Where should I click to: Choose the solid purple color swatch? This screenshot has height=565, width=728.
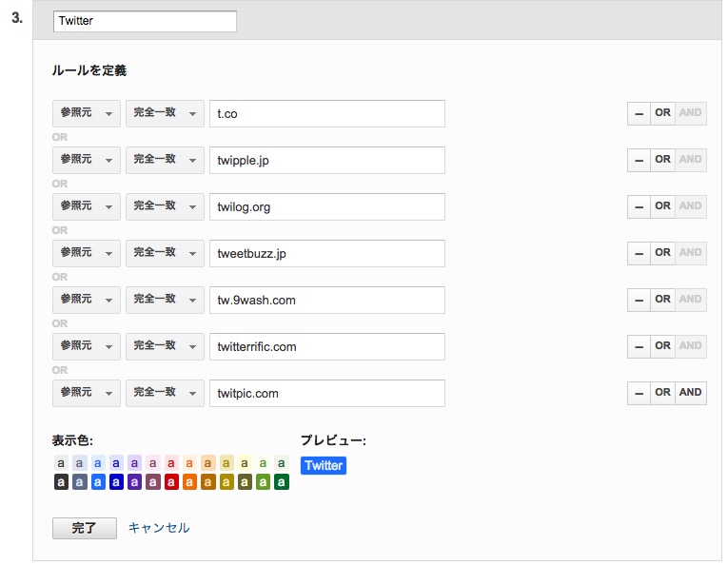point(134,482)
